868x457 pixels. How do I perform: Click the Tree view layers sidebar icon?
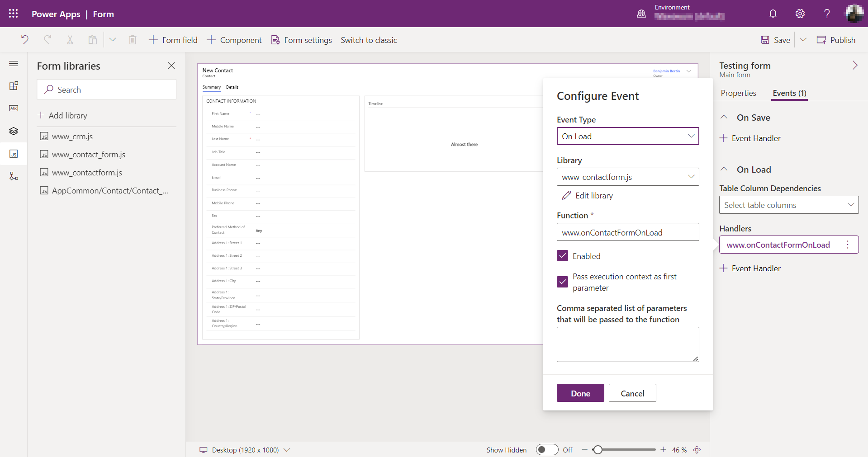(x=14, y=131)
